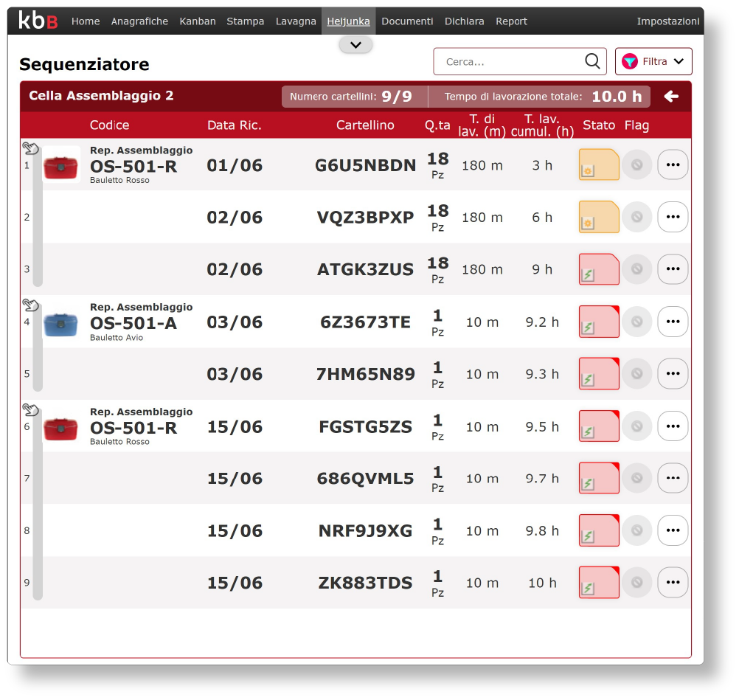Expand the chevron panel below the navbar
The width and height of the screenshot is (739, 700).
coord(355,45)
